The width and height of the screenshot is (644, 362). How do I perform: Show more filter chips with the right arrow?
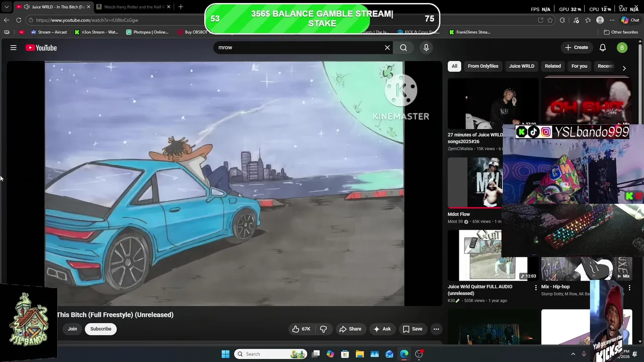(624, 68)
